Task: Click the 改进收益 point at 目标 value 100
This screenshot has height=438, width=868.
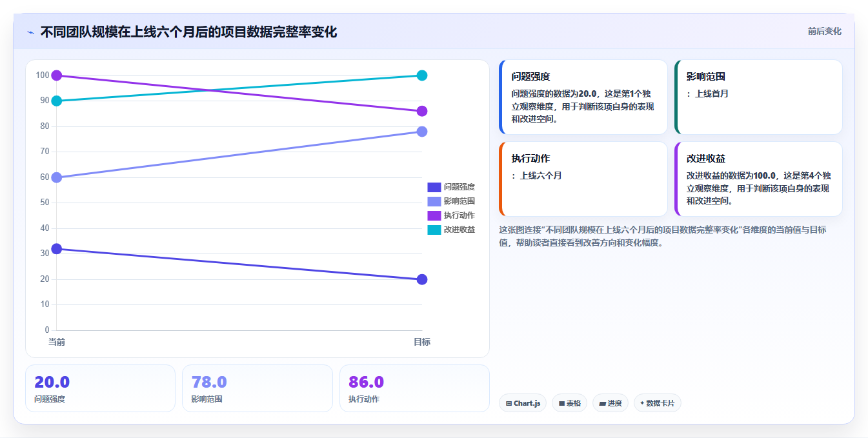Action: [x=422, y=75]
